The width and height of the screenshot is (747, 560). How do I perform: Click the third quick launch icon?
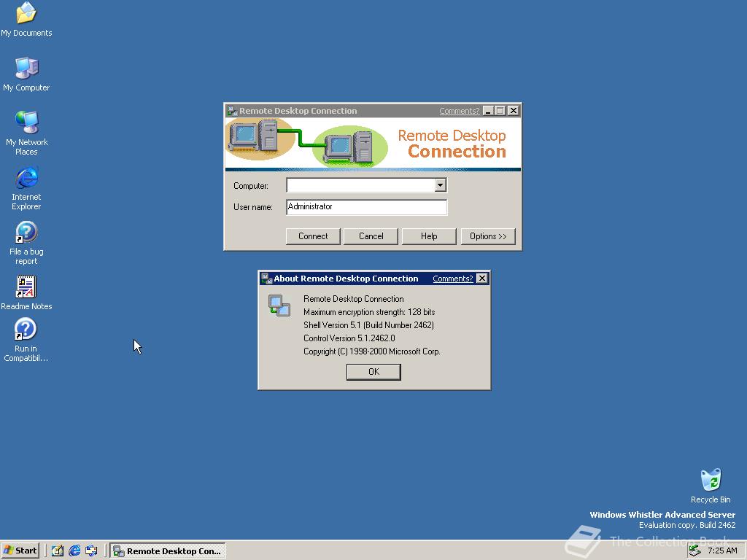91,551
